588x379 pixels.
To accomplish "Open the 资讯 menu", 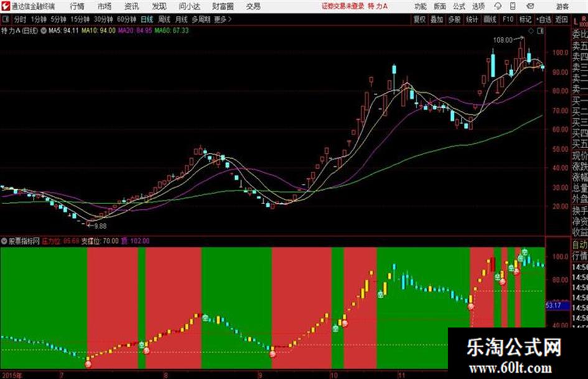I will click(132, 6).
